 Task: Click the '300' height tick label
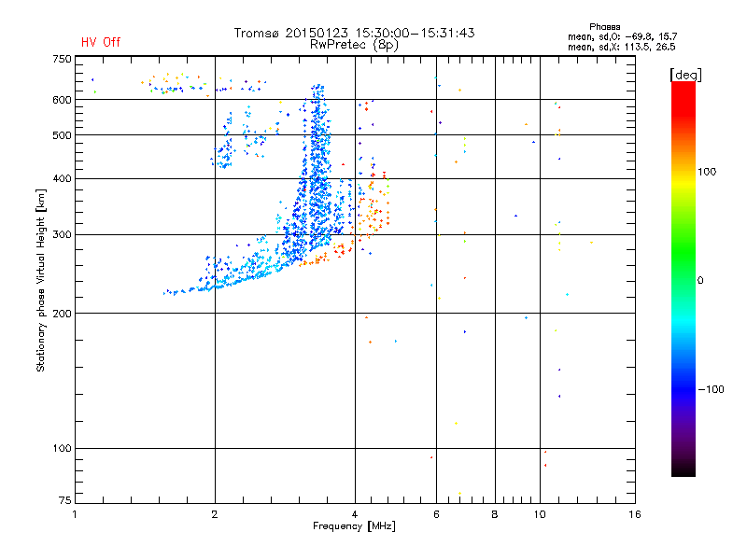point(62,235)
